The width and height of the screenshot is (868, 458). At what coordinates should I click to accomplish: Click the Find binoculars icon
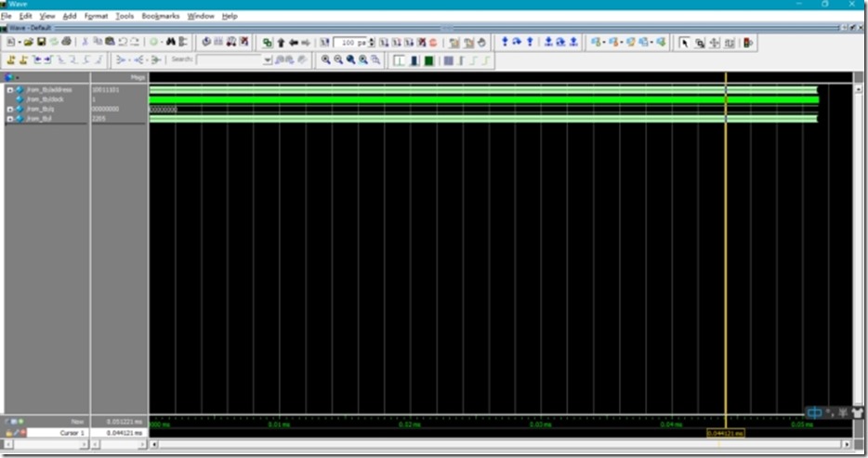[x=170, y=42]
